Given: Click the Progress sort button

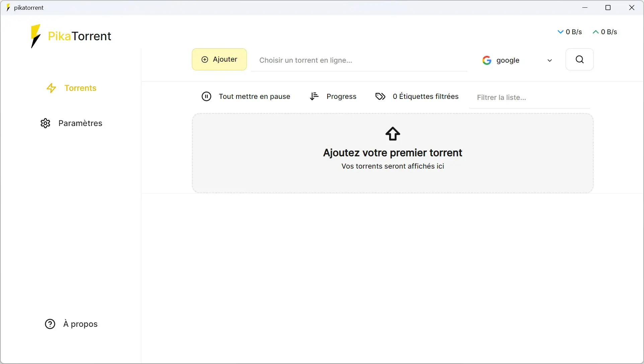Looking at the screenshot, I should pos(333,97).
